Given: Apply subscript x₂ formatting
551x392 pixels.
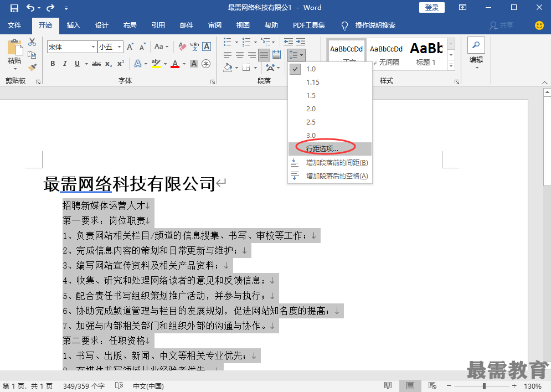Looking at the screenshot, I should pyautogui.click(x=109, y=64).
